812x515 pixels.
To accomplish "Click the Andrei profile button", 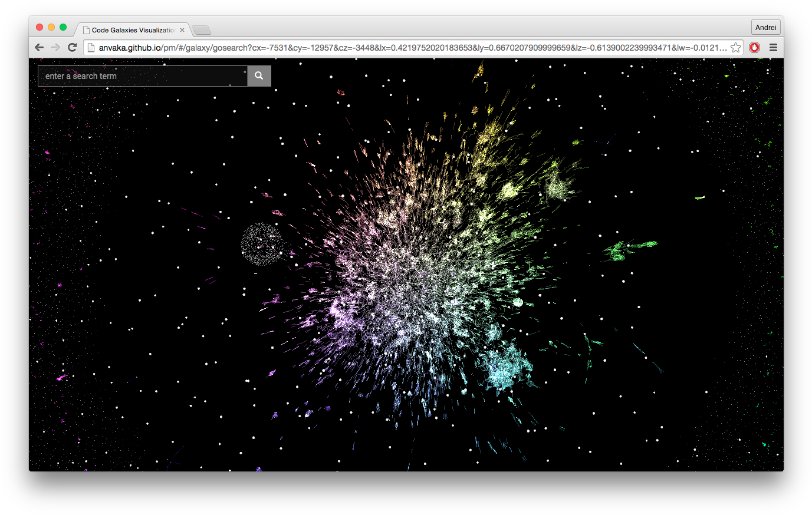I will point(765,27).
